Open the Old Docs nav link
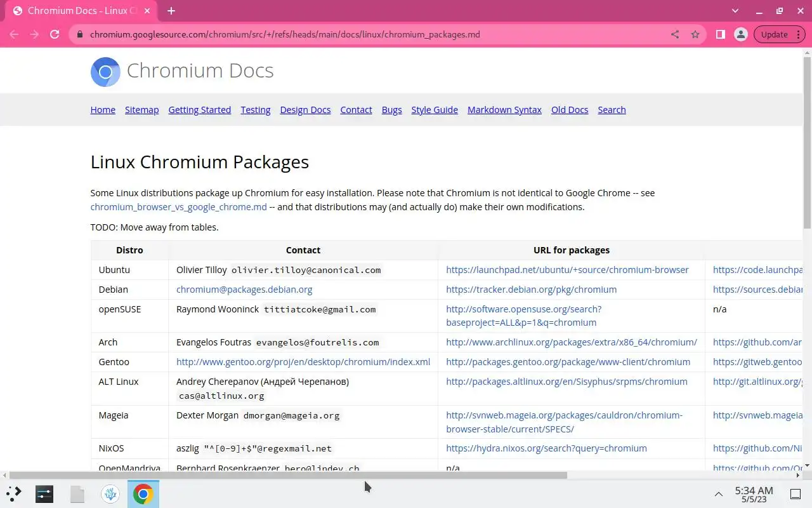This screenshot has height=508, width=812. 570,110
